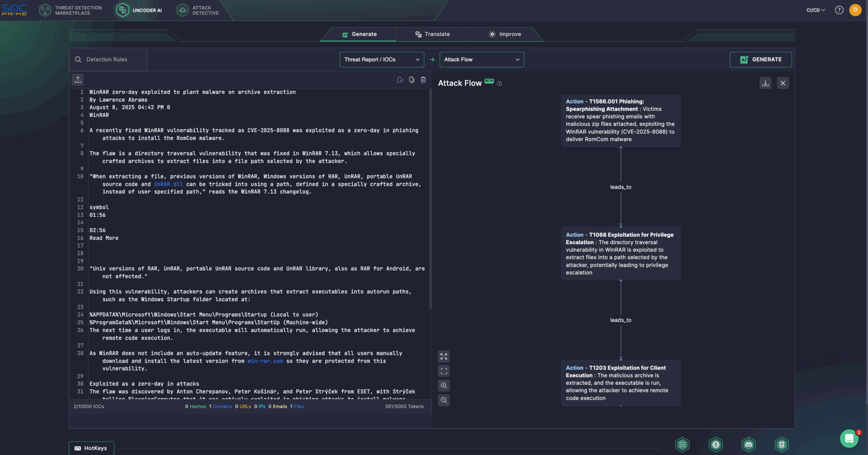Fit Attack Flow to view
The image size is (868, 455).
(x=444, y=371)
